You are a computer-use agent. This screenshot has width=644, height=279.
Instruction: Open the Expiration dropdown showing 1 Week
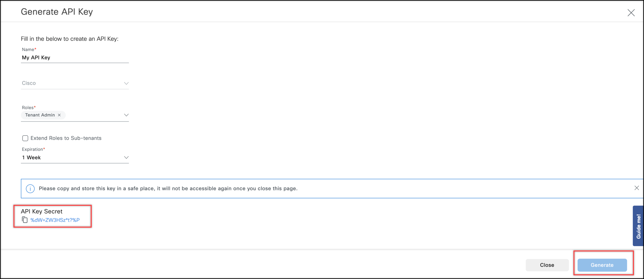[75, 157]
